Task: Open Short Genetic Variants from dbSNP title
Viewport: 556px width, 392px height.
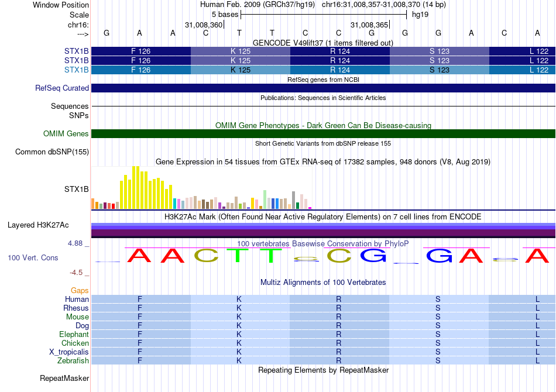Action: (323, 143)
